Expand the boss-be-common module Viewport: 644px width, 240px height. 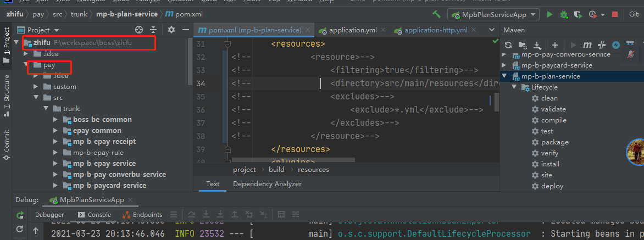tap(55, 119)
